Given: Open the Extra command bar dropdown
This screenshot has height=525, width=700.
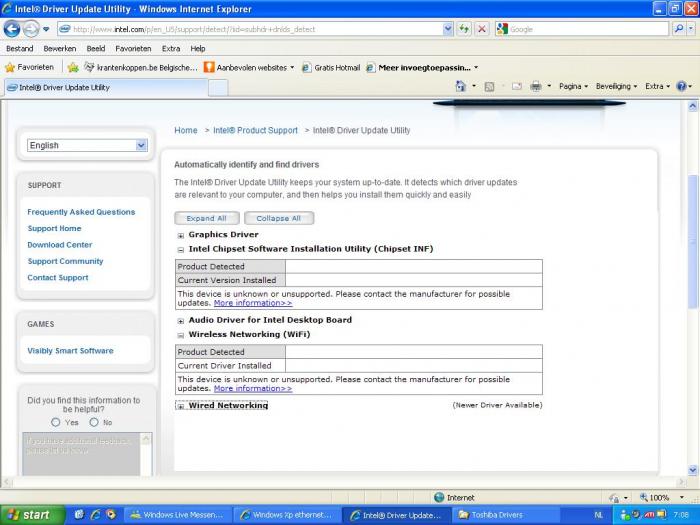Looking at the screenshot, I should (657, 86).
